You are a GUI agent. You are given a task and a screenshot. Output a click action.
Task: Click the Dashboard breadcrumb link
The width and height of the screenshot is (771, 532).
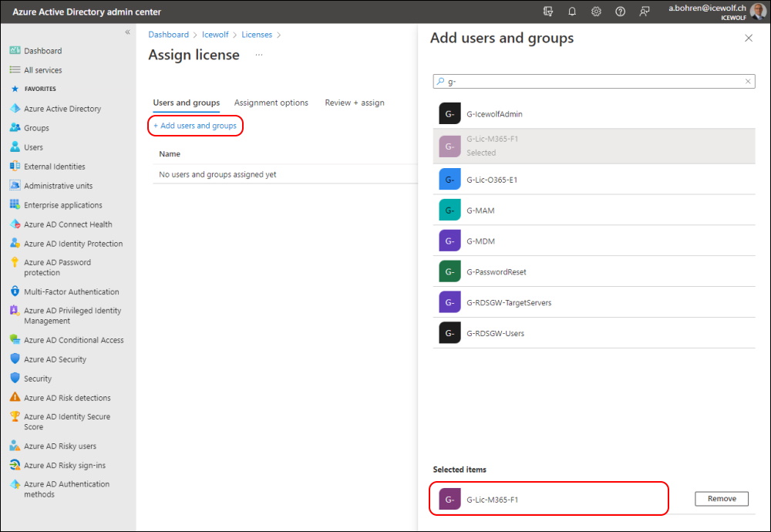tap(169, 35)
